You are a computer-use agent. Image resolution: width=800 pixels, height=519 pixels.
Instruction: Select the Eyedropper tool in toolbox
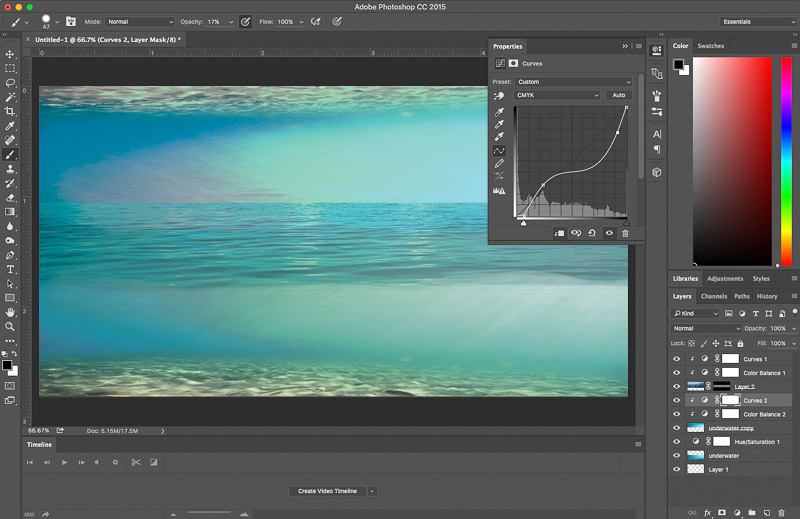(10, 126)
